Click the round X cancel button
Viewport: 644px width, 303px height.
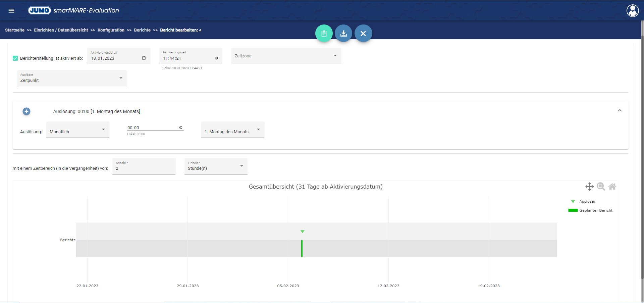[363, 34]
